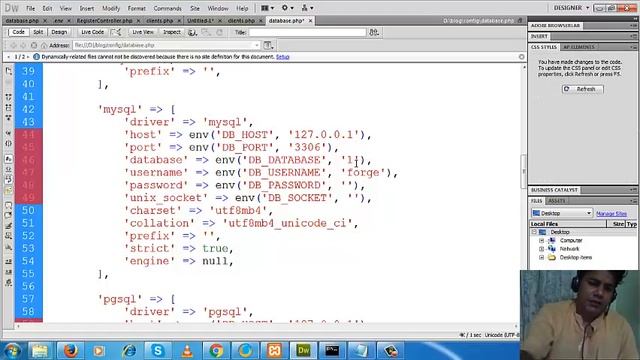Click the Expand All coding toolbar icon

(9, 118)
